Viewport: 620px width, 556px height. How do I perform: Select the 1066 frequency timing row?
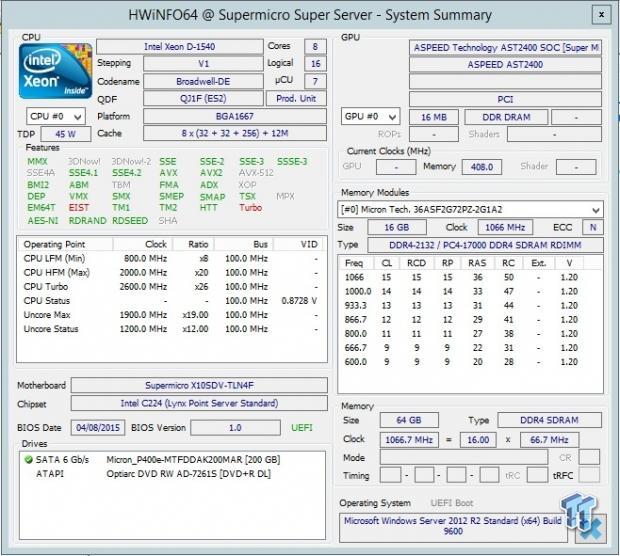(470, 277)
